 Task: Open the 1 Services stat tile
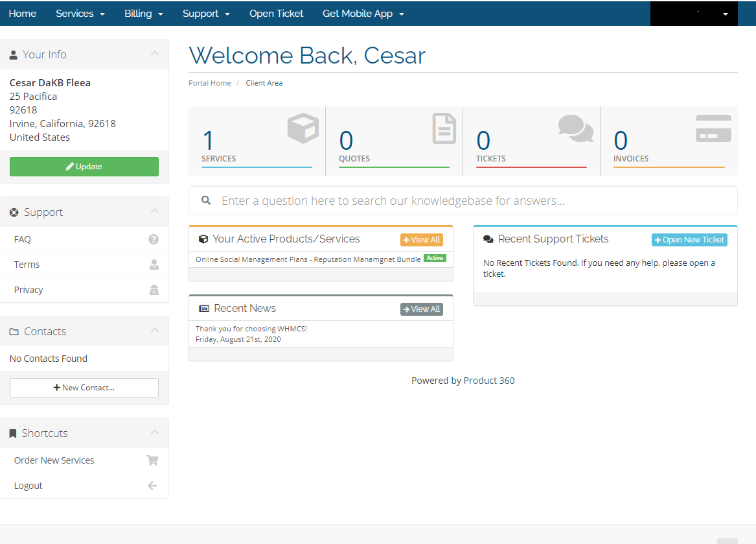[x=257, y=141]
